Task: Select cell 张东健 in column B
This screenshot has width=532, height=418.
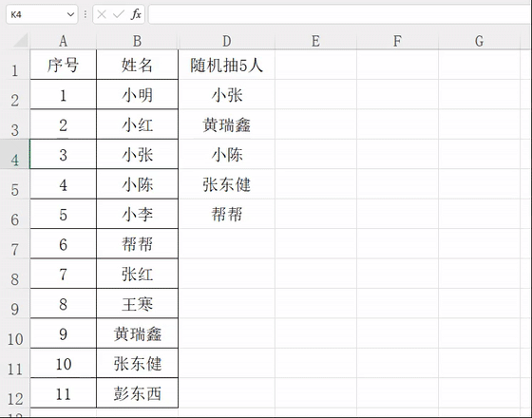Action: [x=137, y=363]
